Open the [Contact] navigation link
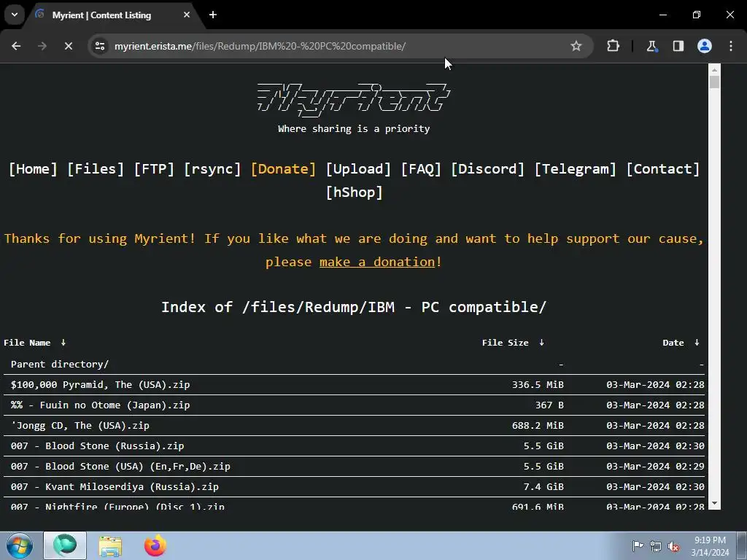This screenshot has height=560, width=747. click(662, 169)
